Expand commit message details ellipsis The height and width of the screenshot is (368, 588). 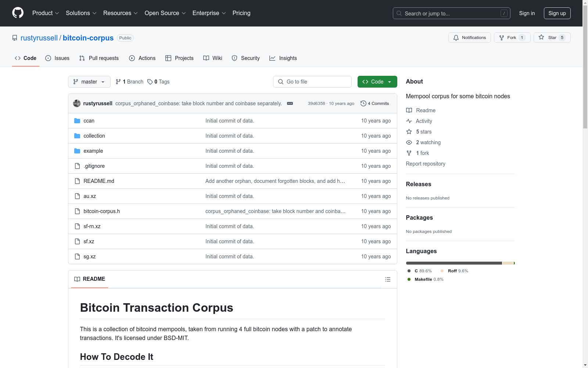point(290,103)
